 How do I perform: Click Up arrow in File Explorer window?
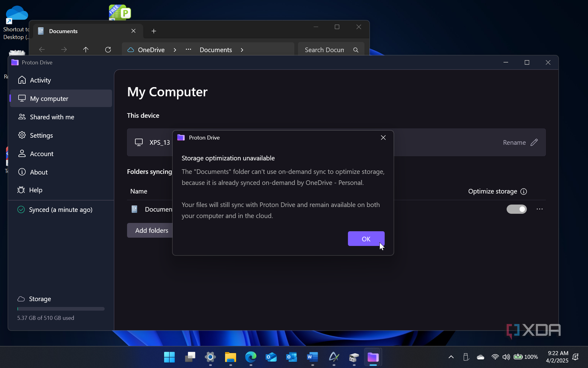coord(86,50)
